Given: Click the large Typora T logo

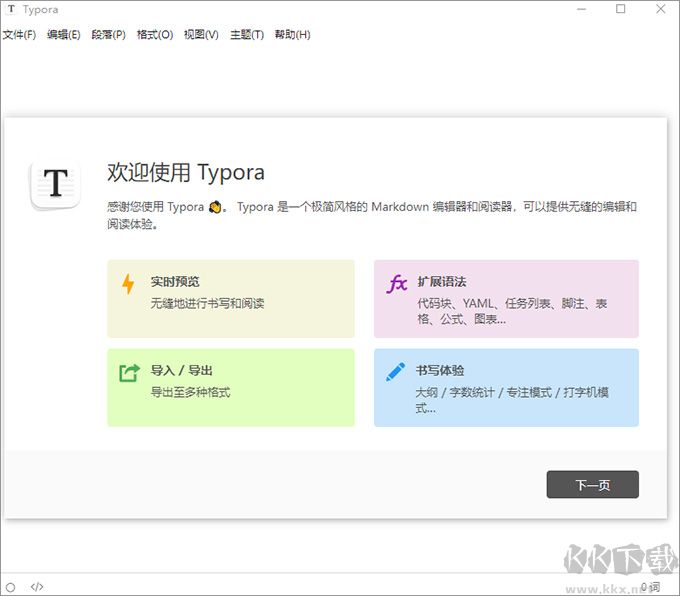Looking at the screenshot, I should point(56,185).
